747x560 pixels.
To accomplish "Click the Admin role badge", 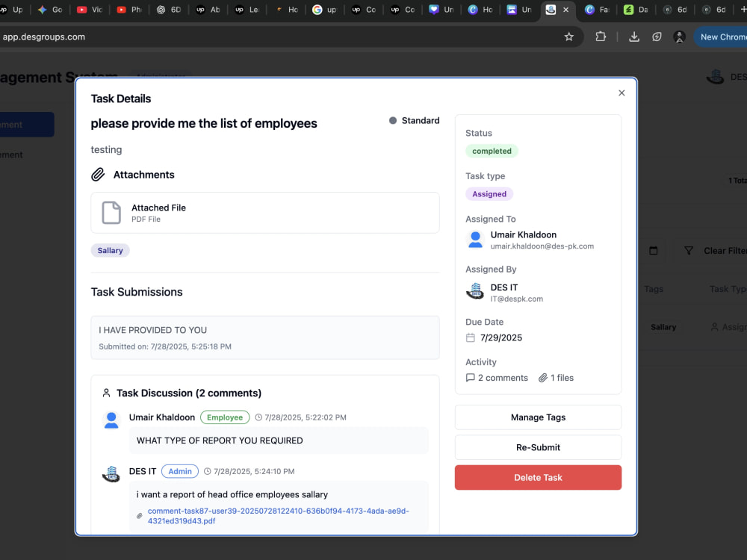I will (180, 471).
